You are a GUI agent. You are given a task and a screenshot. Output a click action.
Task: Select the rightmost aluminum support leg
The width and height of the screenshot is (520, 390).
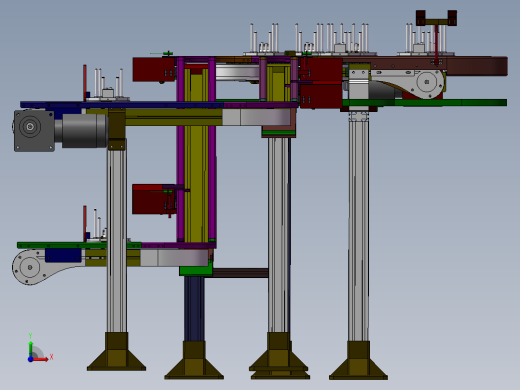[358, 230]
